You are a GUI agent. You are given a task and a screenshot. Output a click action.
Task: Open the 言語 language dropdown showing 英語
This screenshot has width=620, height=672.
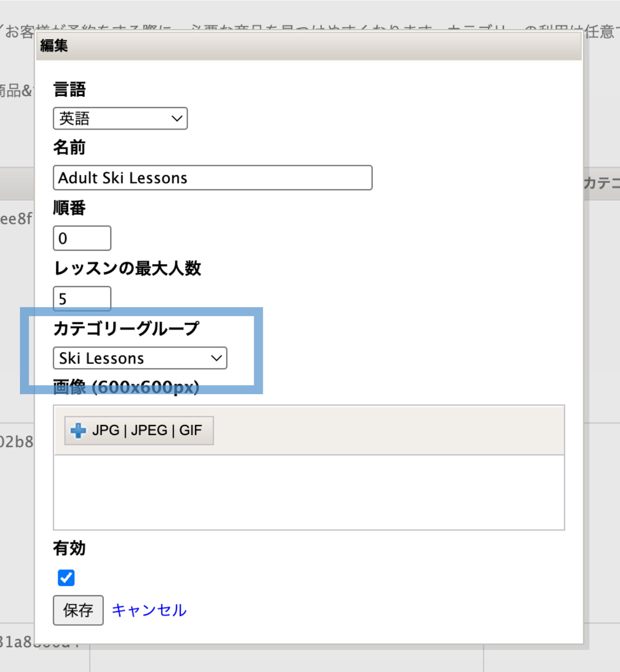click(x=120, y=119)
